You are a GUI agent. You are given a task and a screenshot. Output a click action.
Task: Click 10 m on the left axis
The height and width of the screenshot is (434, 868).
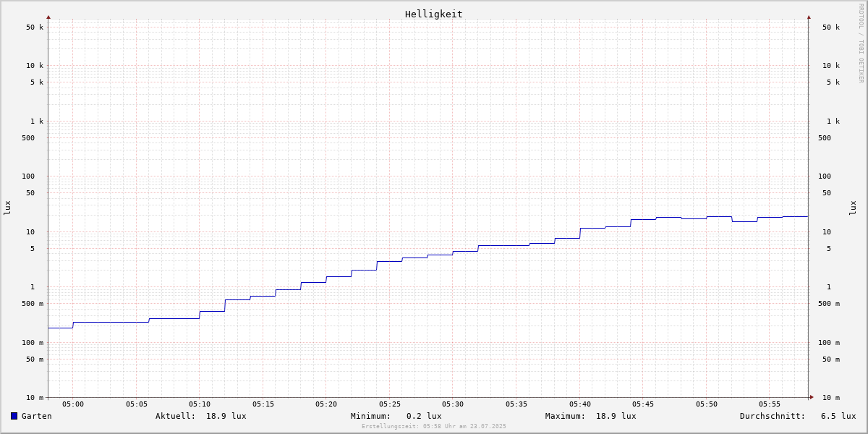(35, 398)
